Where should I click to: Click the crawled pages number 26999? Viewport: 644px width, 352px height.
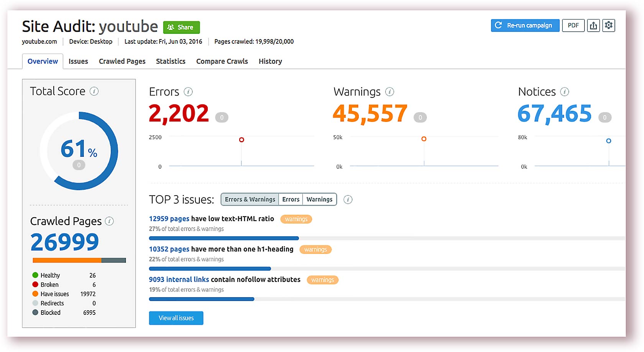65,242
